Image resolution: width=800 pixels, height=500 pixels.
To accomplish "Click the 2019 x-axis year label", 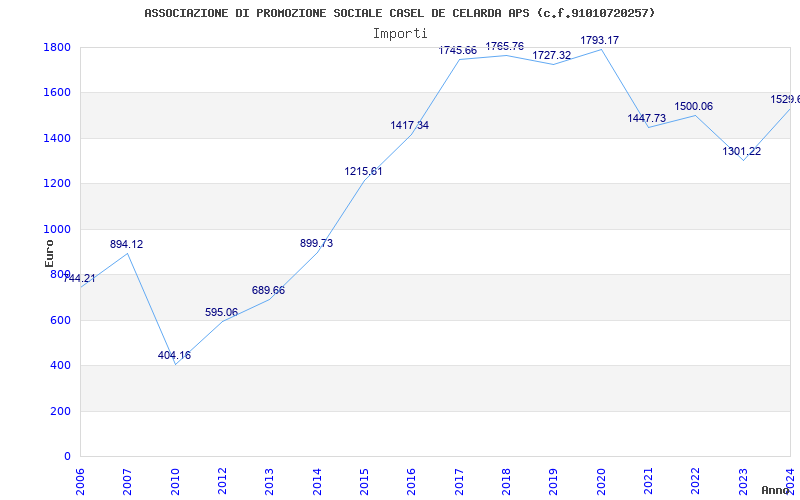I will (554, 481).
